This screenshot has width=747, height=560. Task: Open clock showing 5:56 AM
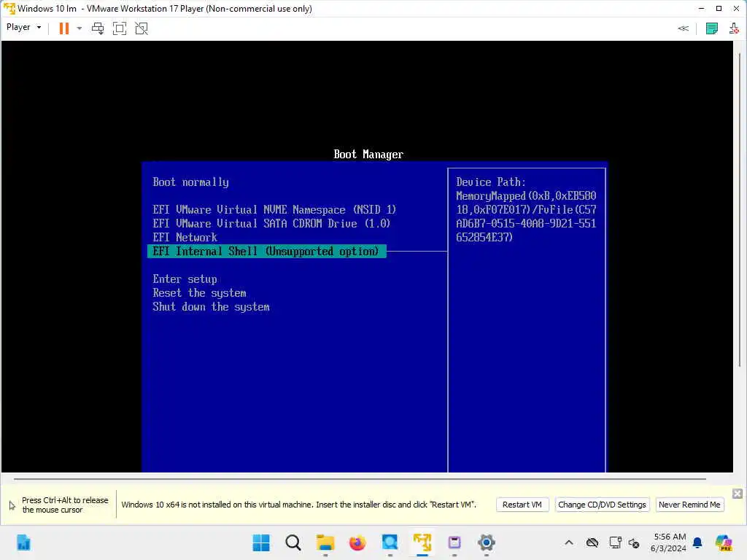(x=668, y=542)
